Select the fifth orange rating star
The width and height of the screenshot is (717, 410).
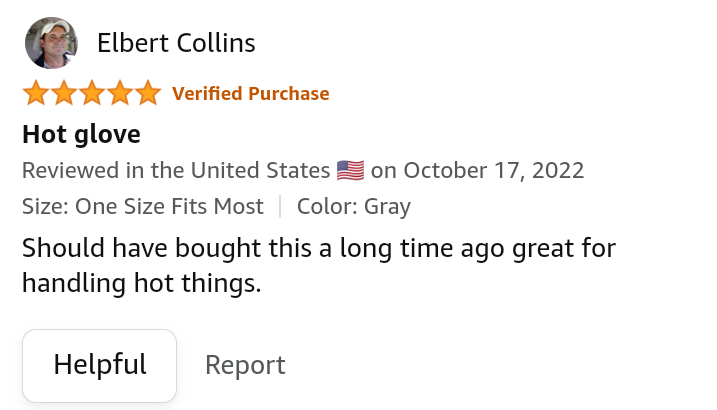(148, 94)
